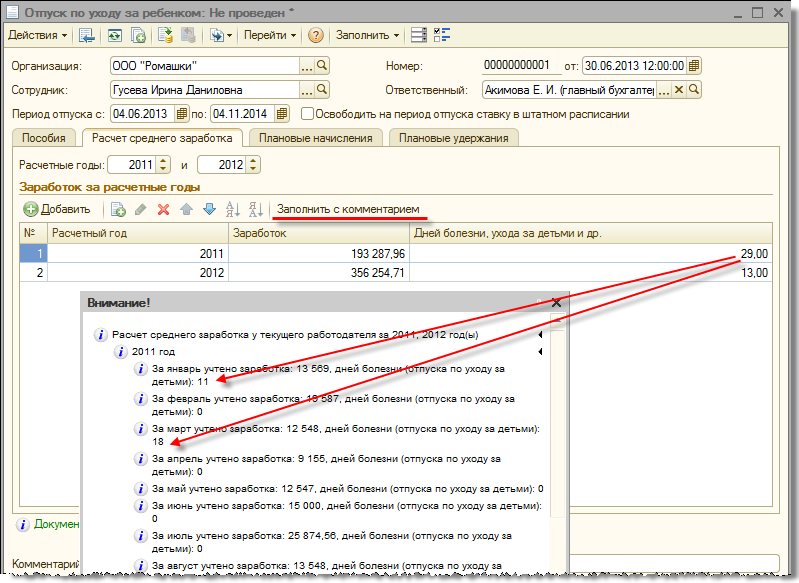Increase first calculation year 2011 spinner

164,160
